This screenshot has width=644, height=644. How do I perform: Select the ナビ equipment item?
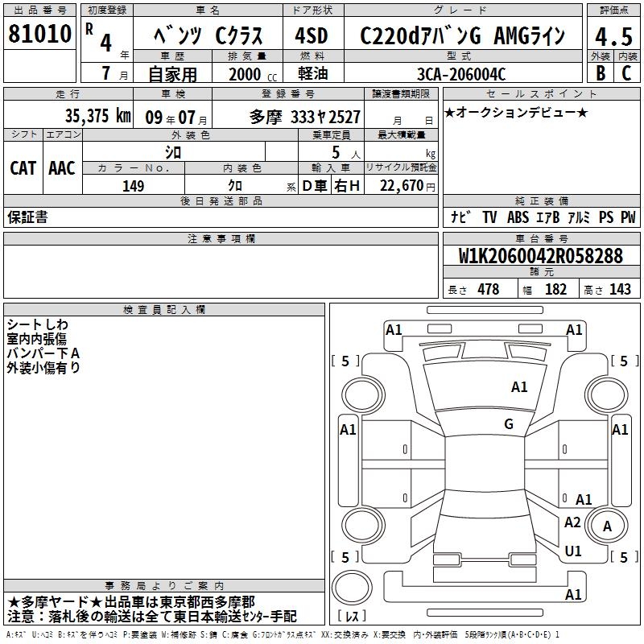(x=460, y=217)
